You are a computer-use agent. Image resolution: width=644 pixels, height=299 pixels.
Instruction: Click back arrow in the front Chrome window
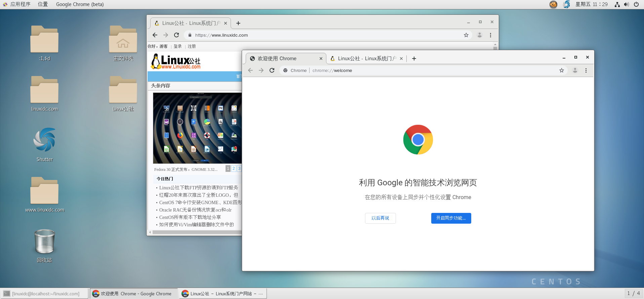click(250, 70)
